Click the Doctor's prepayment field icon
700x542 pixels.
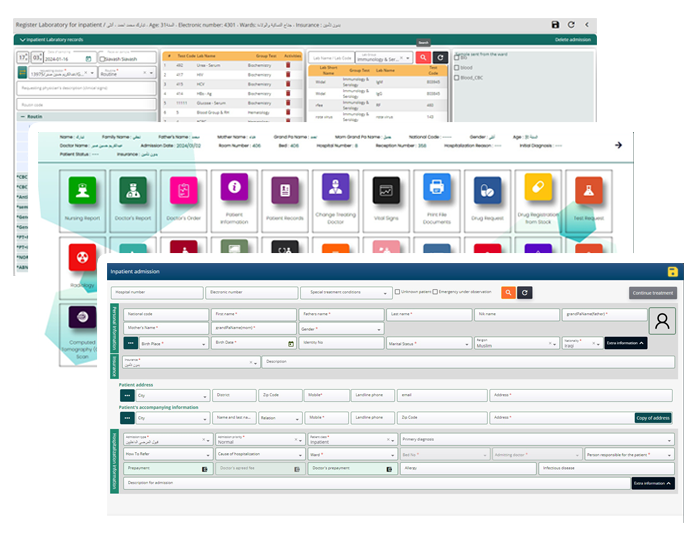point(389,469)
